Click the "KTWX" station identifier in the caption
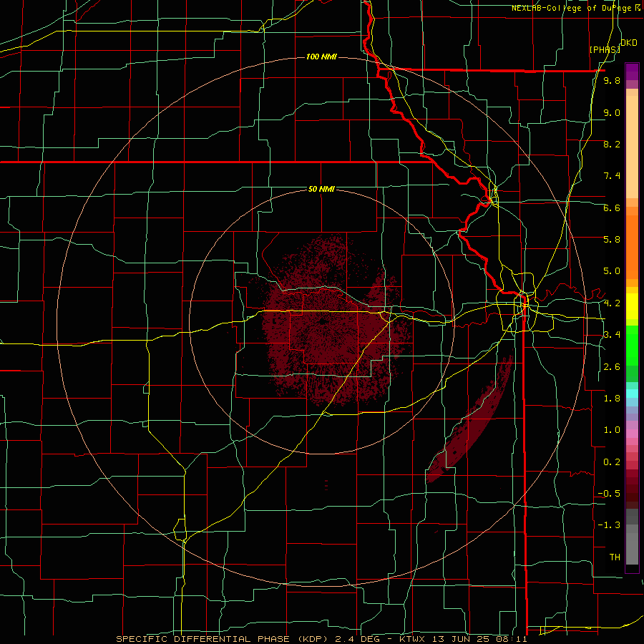The width and height of the screenshot is (644, 644). click(x=411, y=639)
